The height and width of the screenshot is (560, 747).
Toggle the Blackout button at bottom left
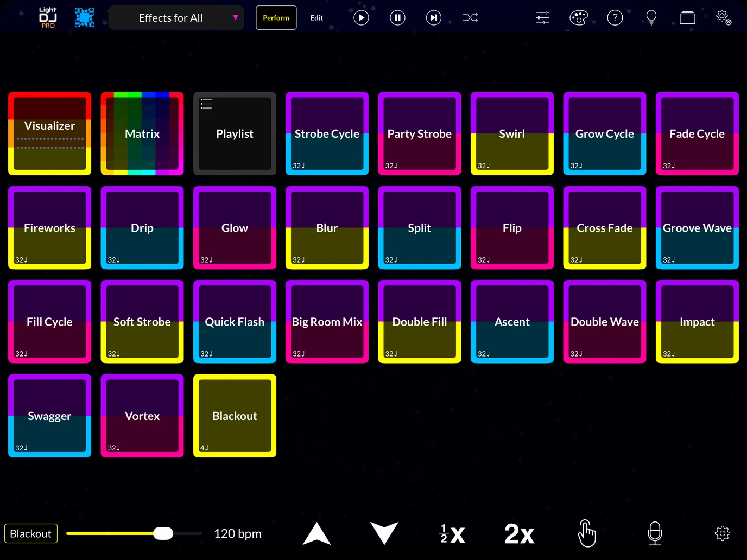coord(31,533)
